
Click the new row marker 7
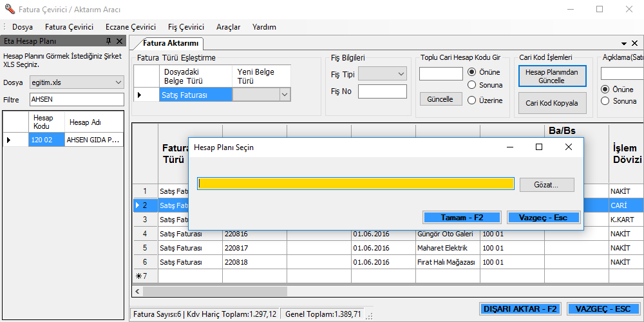pos(145,276)
